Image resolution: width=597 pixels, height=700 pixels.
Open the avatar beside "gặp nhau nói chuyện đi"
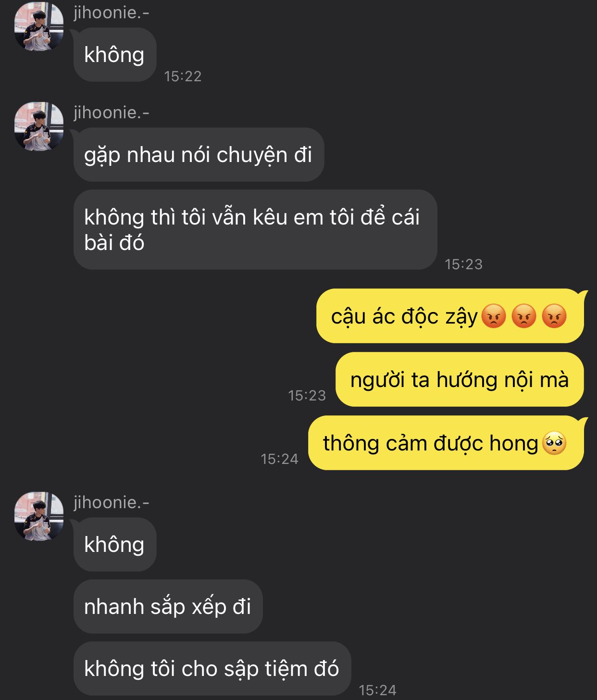(39, 126)
